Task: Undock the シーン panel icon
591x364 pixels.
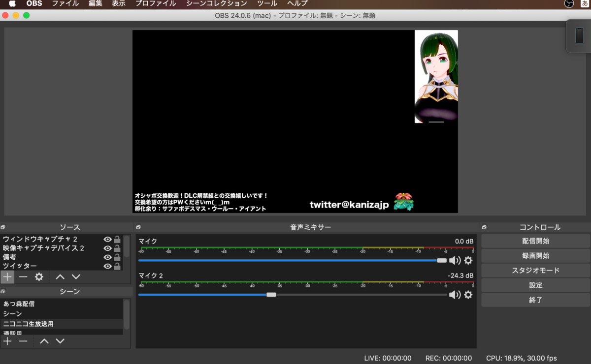Action: coord(3,291)
